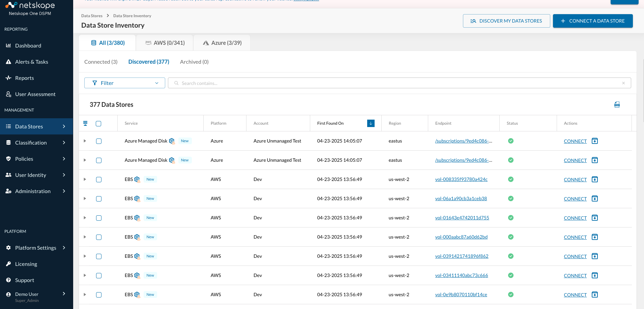Clear the search field with X icon
Image resolution: width=644 pixels, height=309 pixels.
pos(623,83)
